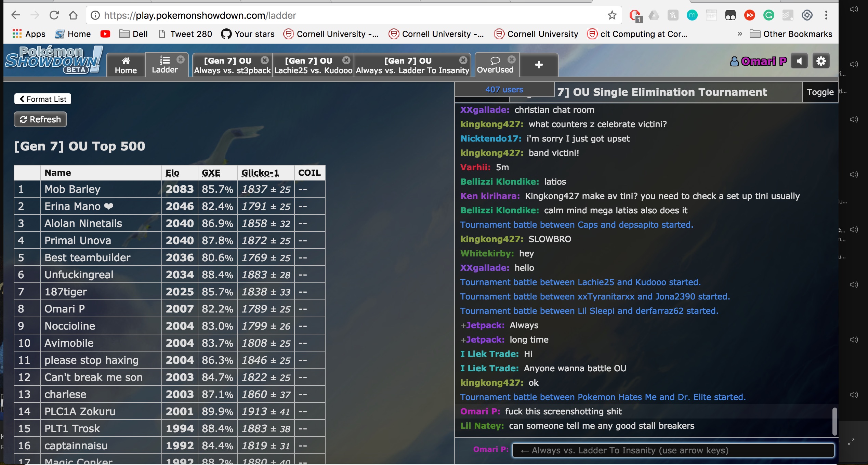Expand window icon near chat input
This screenshot has width=868, height=465.
[x=851, y=441]
